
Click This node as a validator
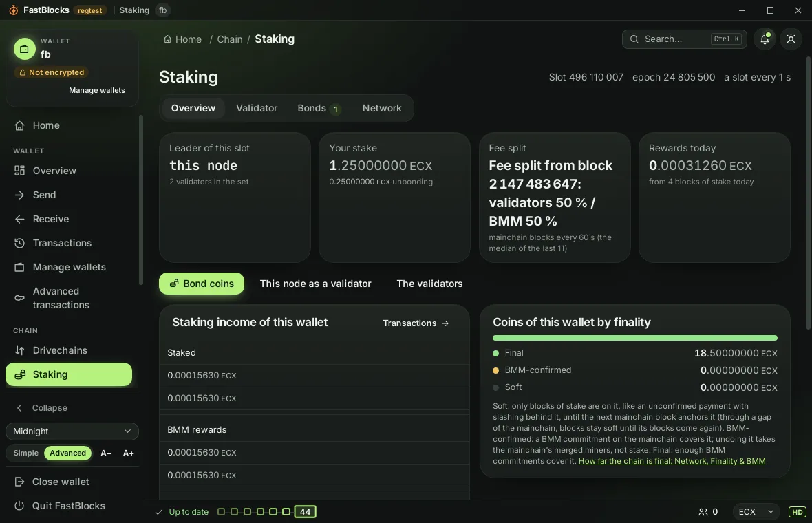315,284
